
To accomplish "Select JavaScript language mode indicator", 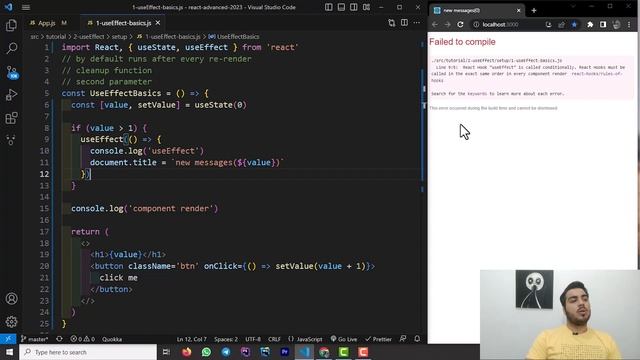I will (305, 339).
